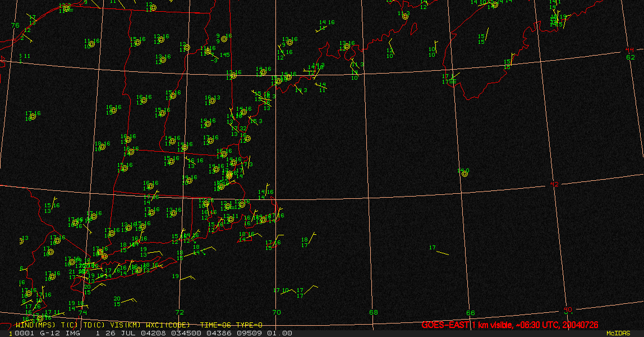The height and width of the screenshot is (337, 644).
Task: Click the green 76 label near the left edge
Action: pos(15,25)
